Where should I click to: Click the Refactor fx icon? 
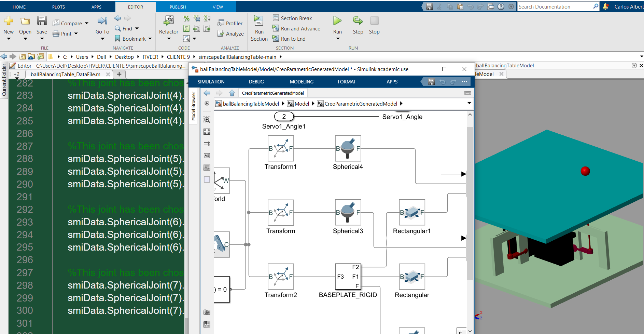[169, 21]
